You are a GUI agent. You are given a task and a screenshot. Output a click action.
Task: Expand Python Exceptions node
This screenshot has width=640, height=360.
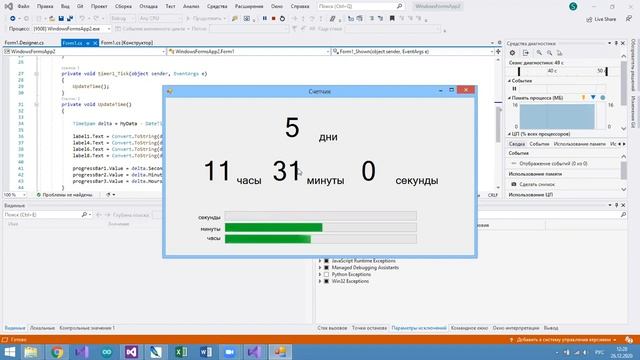click(x=320, y=275)
